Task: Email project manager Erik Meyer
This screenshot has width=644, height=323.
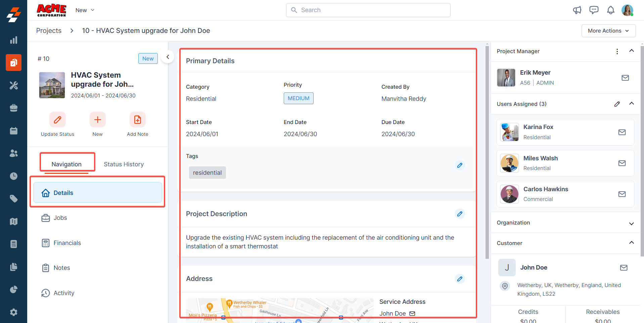Action: (x=625, y=78)
